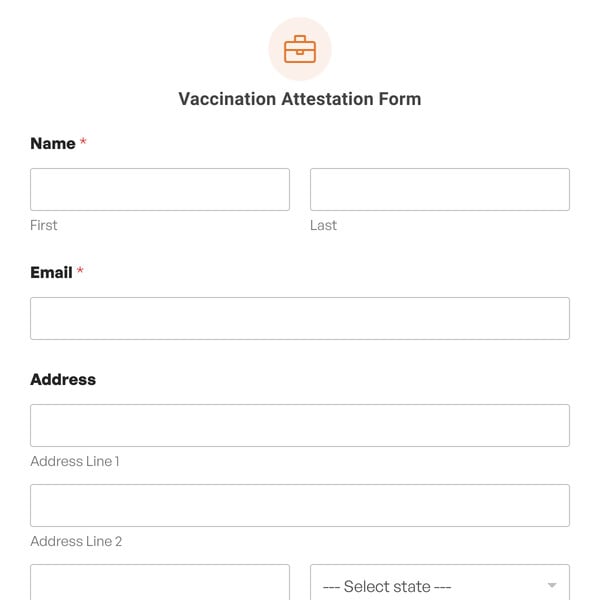Click the "First" sublabel text

pyautogui.click(x=44, y=226)
